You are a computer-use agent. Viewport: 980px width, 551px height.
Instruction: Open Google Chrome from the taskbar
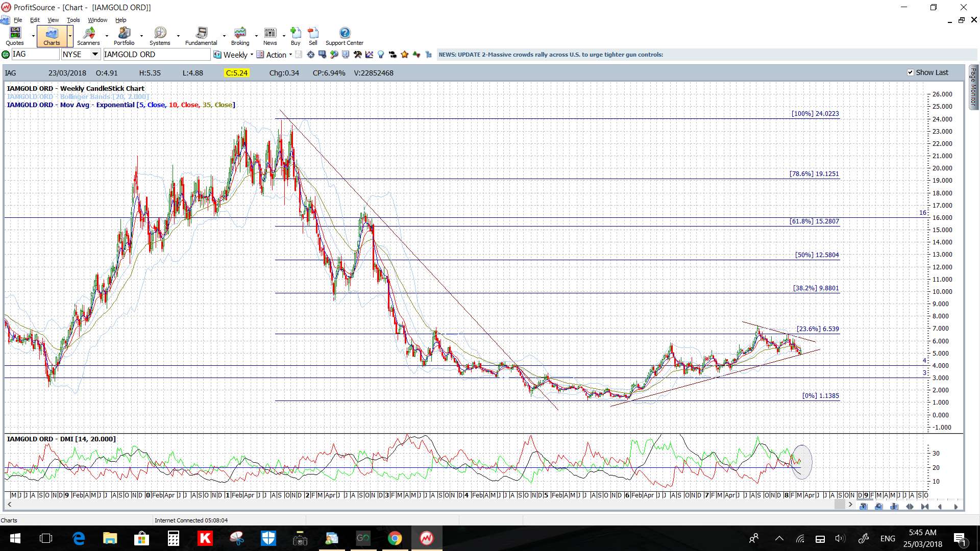point(395,538)
